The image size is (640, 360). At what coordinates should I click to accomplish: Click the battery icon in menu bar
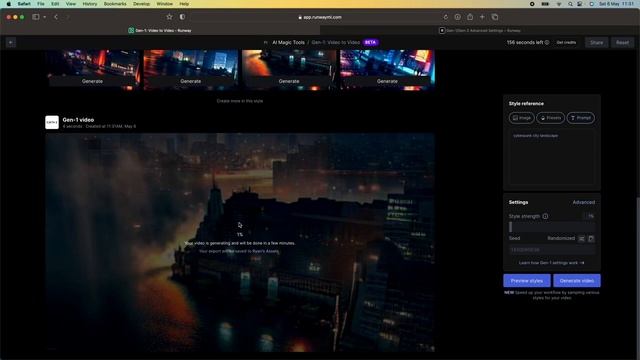coord(545,4)
